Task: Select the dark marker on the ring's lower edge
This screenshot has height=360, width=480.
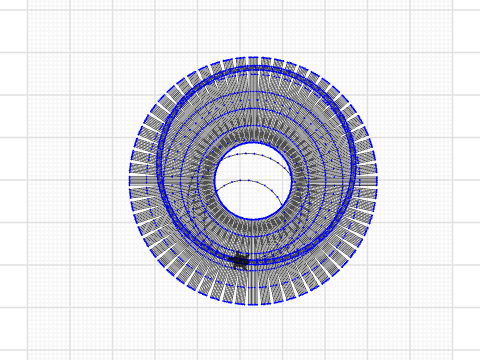Action: pos(239,260)
